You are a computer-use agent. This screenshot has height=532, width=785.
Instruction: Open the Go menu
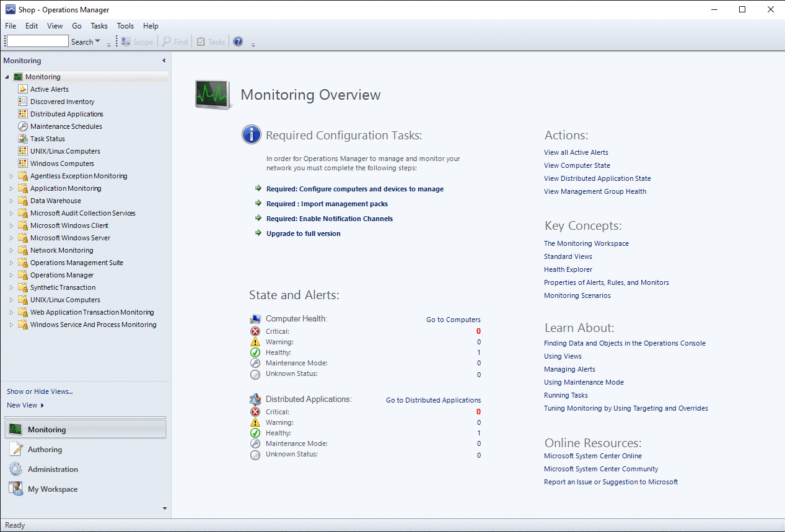coord(77,26)
